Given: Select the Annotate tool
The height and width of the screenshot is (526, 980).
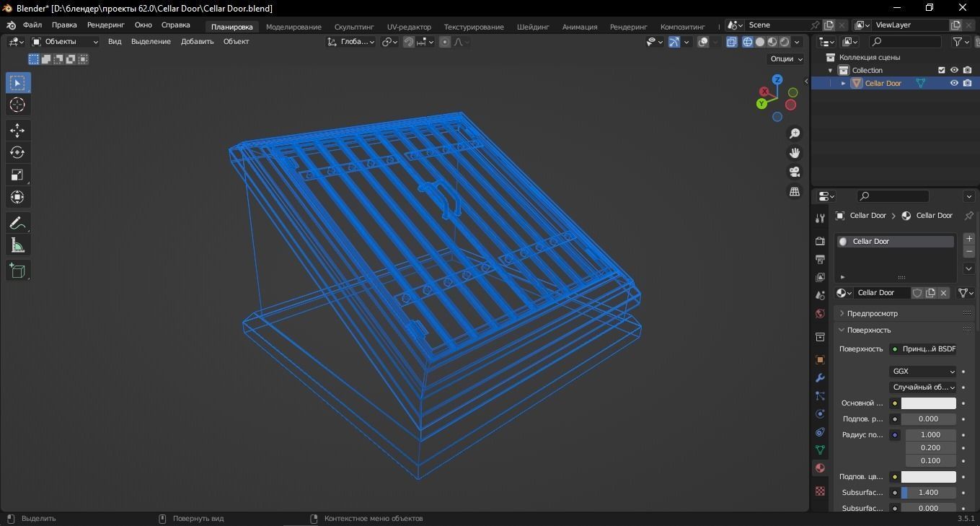Looking at the screenshot, I should [x=17, y=223].
